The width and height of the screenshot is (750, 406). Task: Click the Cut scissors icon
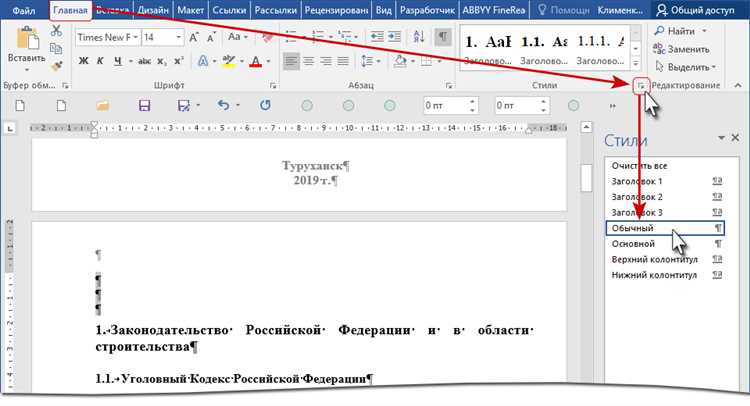(54, 33)
